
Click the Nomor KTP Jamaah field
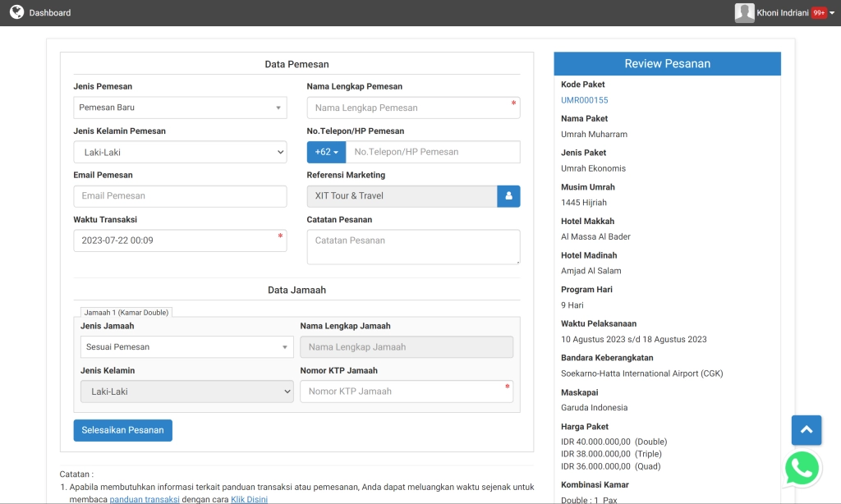click(406, 392)
